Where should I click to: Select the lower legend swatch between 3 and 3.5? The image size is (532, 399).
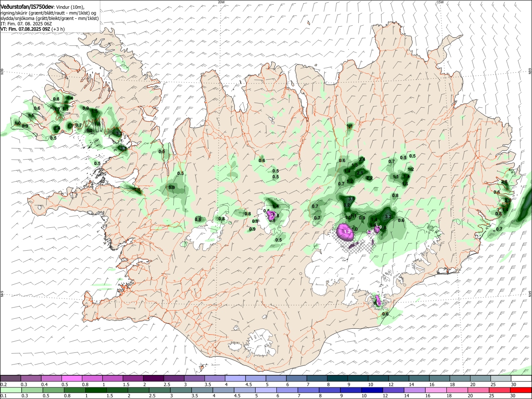point(181,390)
